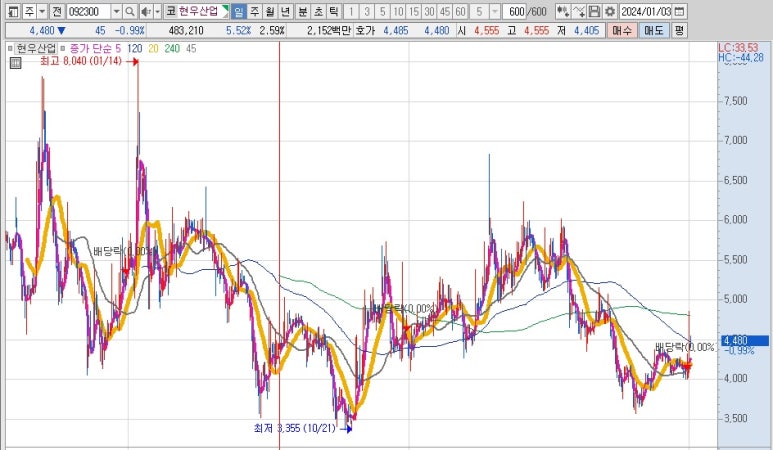Image resolution: width=773 pixels, height=450 pixels.
Task: Open the custom interval 5 dropdown arrow
Action: click(494, 11)
